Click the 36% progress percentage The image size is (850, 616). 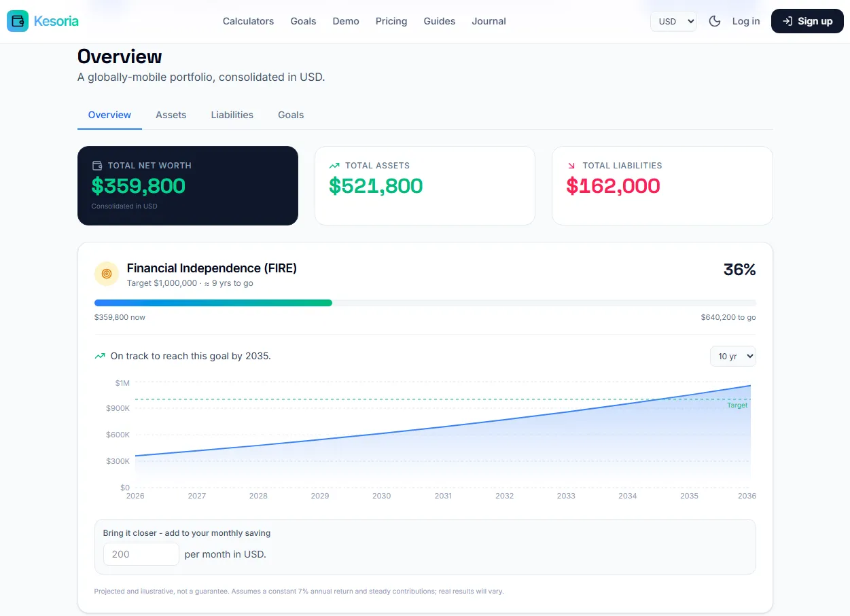[740, 270]
